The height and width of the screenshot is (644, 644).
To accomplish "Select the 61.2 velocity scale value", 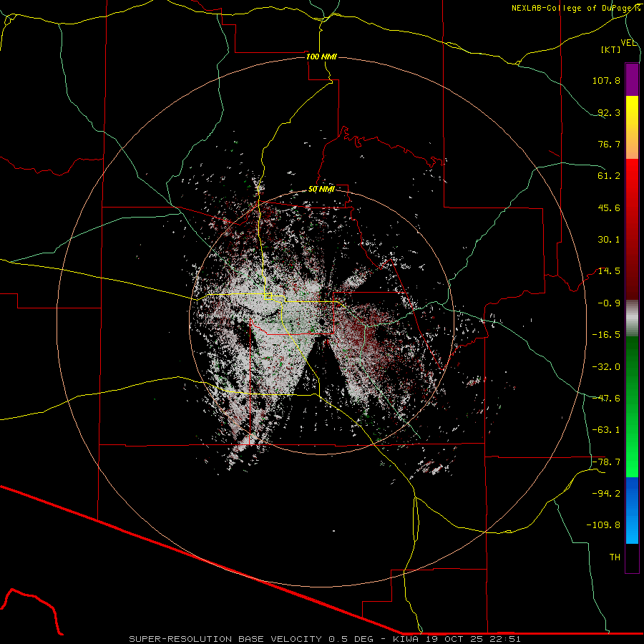I will pos(609,176).
